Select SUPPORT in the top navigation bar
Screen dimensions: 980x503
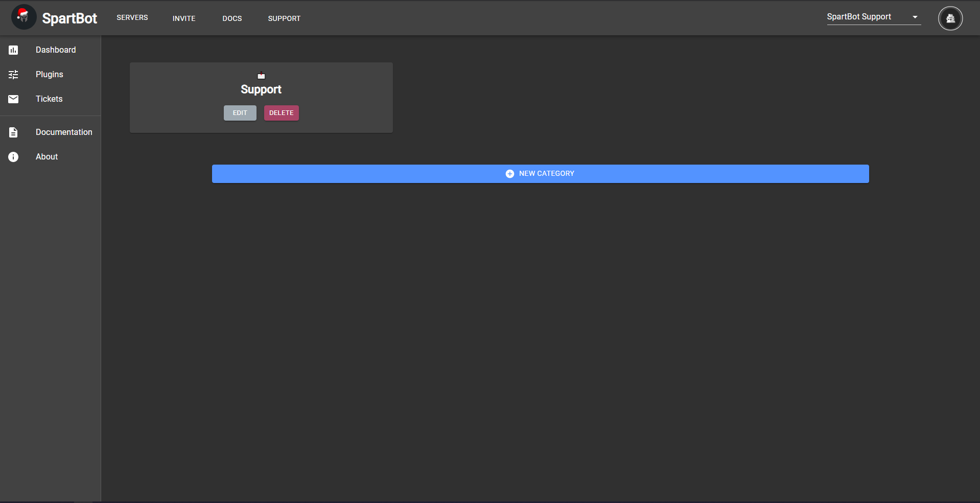284,18
